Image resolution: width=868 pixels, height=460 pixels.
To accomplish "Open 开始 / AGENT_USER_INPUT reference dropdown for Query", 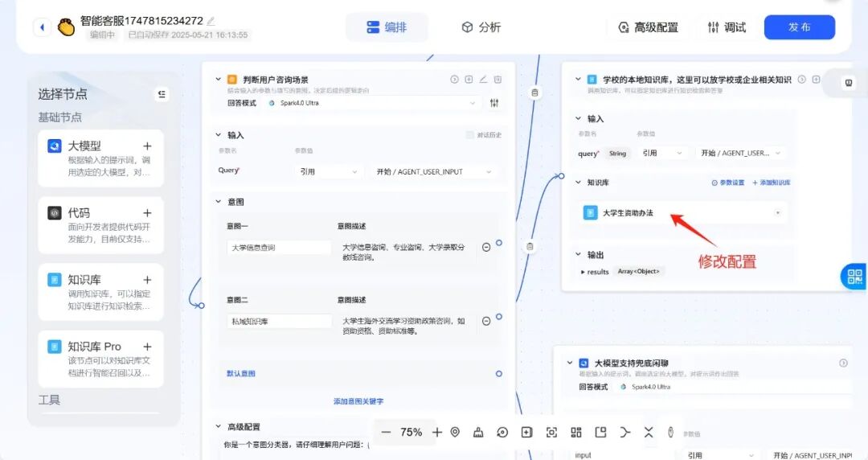I will [432, 171].
